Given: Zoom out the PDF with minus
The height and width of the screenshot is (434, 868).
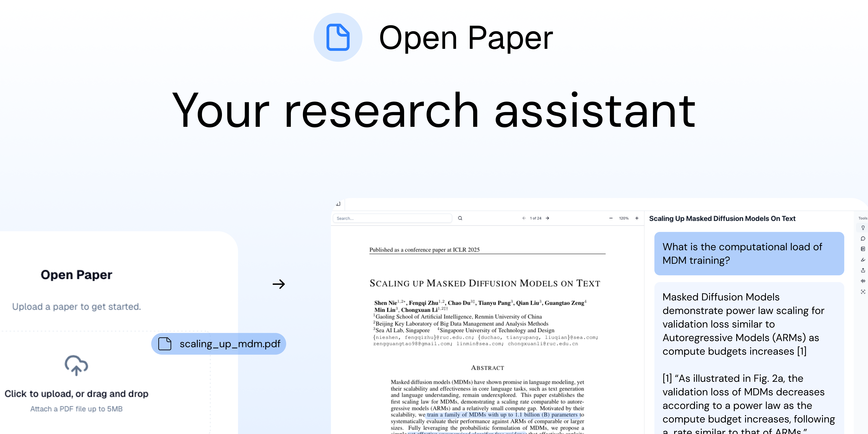Looking at the screenshot, I should 611,218.
